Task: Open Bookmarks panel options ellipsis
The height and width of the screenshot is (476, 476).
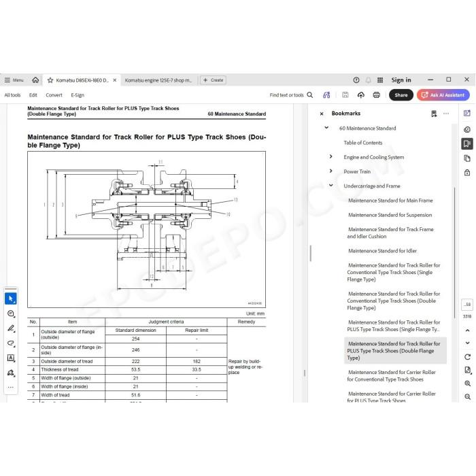Action: click(x=446, y=114)
